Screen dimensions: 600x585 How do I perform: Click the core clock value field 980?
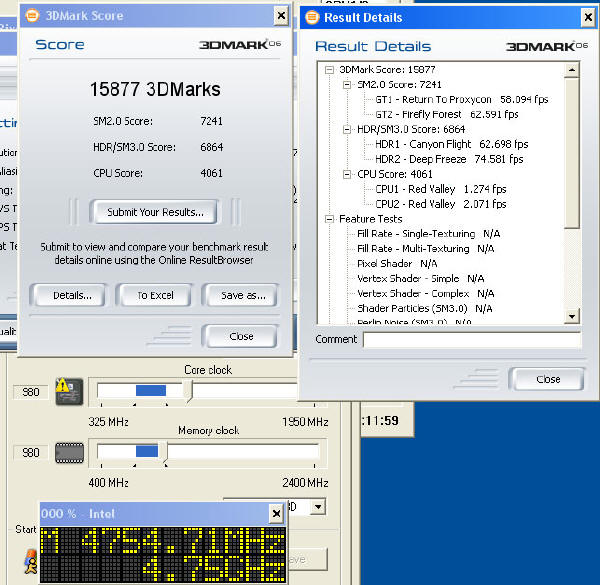pos(31,392)
